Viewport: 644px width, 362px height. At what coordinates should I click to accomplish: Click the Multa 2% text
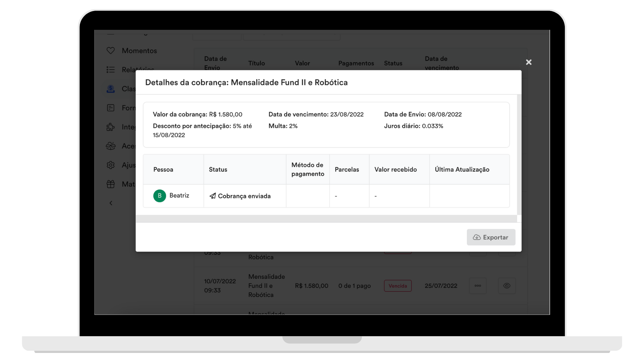[283, 126]
